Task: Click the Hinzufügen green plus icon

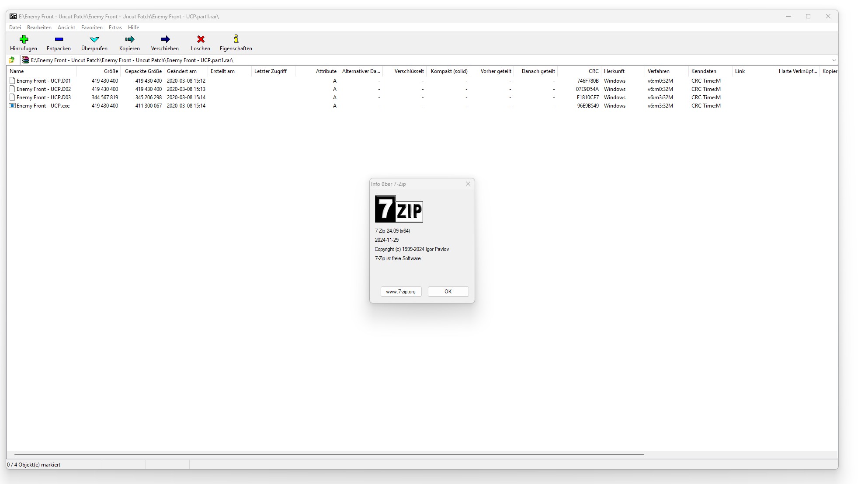Action: [x=24, y=39]
